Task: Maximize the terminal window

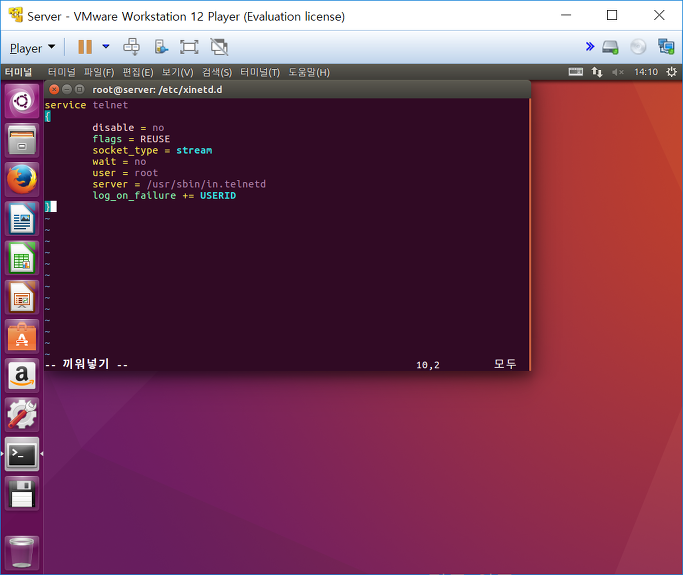Action: [79, 89]
